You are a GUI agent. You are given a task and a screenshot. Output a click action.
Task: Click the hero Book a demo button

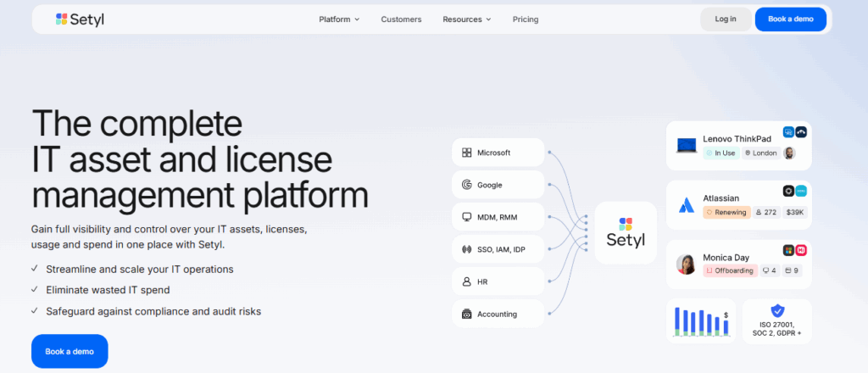[70, 351]
